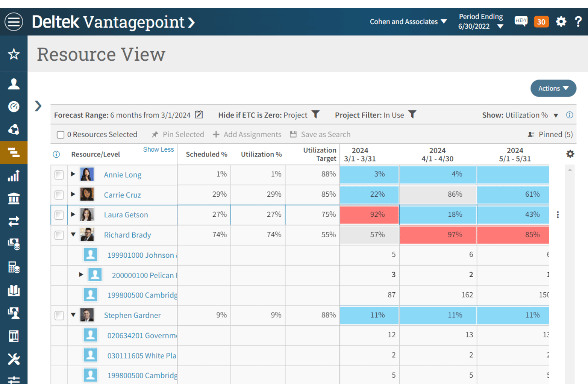Open the settings gear in header
The width and height of the screenshot is (588, 392).
(x=561, y=21)
